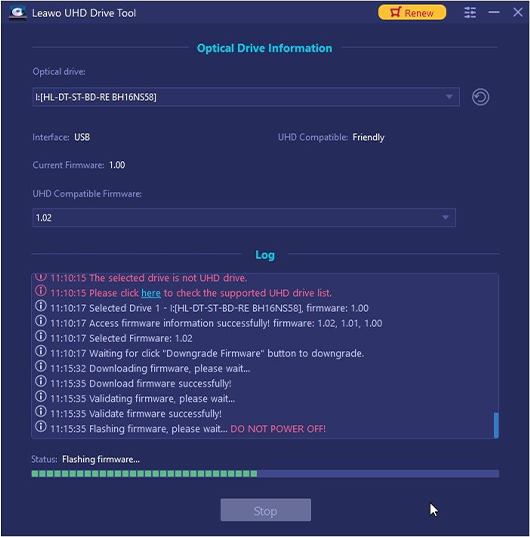Click info icon beside 'Flashing firmware' log line
Screen dimensions: 530x537
[x=41, y=427]
